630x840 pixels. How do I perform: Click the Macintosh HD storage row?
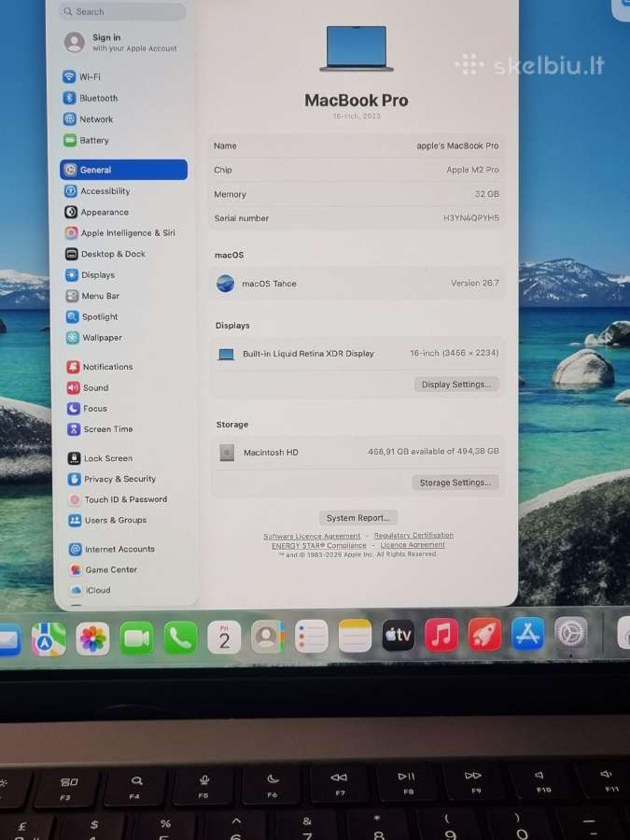pyautogui.click(x=357, y=452)
